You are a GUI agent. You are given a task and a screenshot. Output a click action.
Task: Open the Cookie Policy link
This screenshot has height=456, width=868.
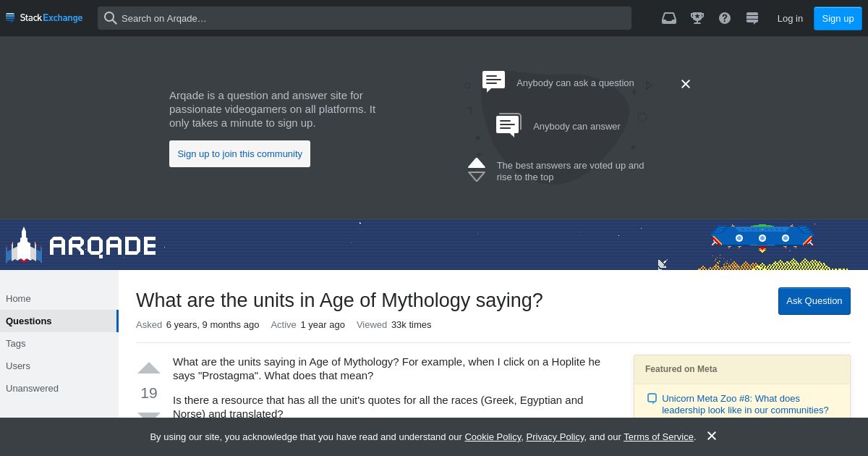[493, 436]
